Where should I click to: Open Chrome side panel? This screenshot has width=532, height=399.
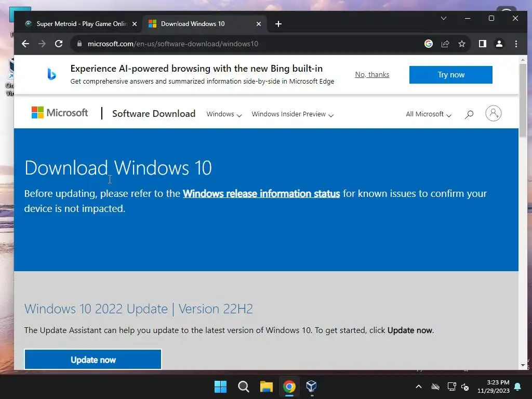483,44
